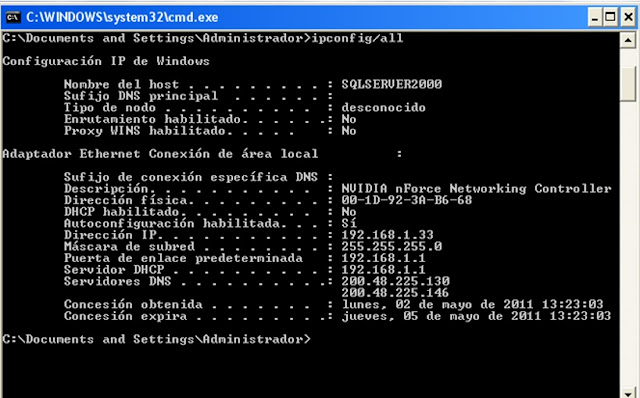Click the value desconocido for Tipo de nodo

(x=384, y=107)
